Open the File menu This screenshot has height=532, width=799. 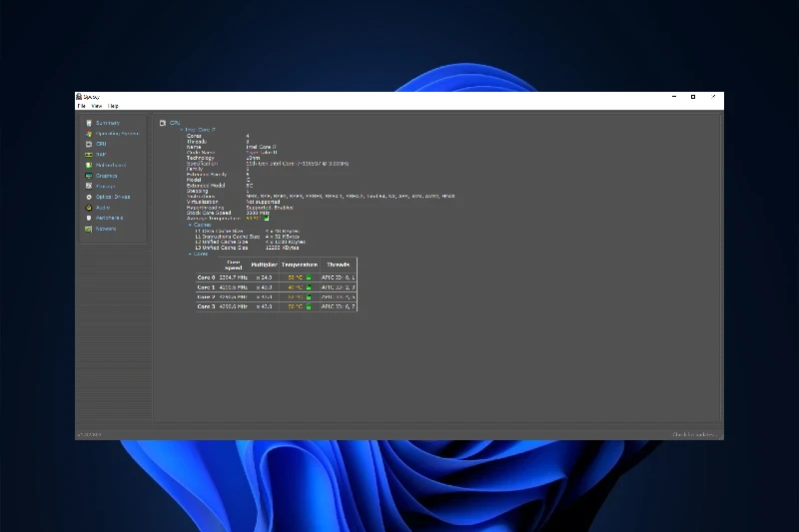pyautogui.click(x=82, y=106)
